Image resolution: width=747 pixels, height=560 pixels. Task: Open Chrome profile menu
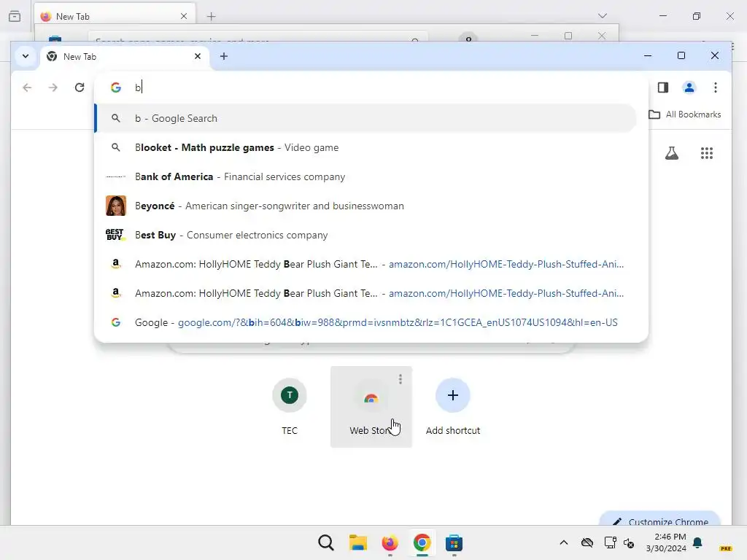689,87
